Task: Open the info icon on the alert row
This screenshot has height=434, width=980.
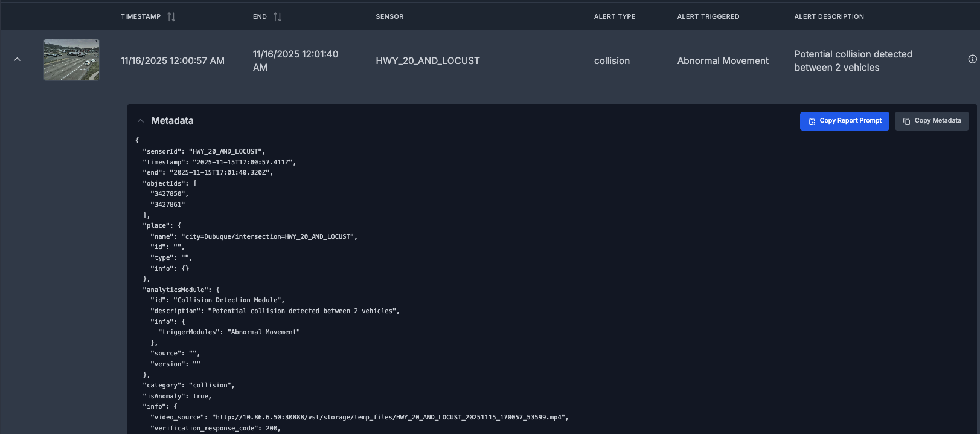Action: (x=972, y=59)
